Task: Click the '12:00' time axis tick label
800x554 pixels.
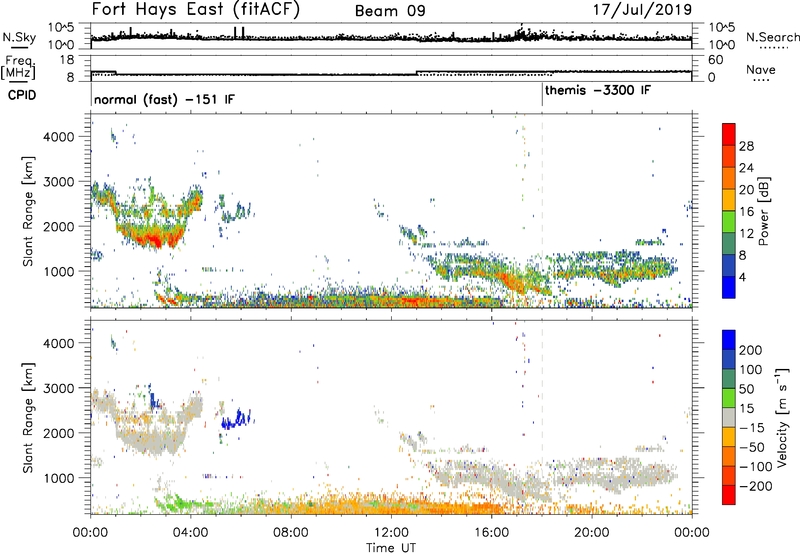Action: (x=391, y=533)
